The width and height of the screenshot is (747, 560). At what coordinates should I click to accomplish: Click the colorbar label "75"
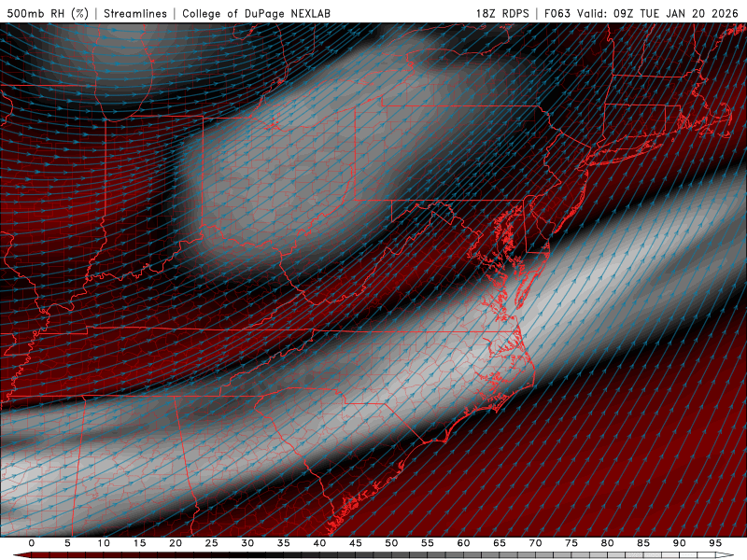coord(571,543)
